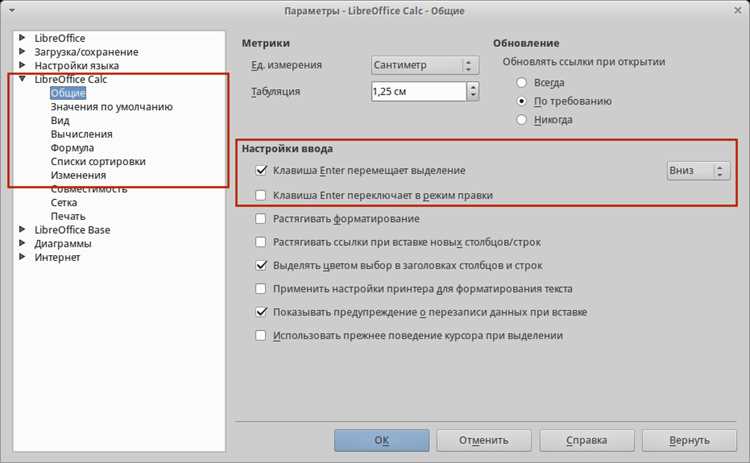Viewport: 750px width, 463px height.
Task: Click the Вернуть button
Action: coord(689,440)
